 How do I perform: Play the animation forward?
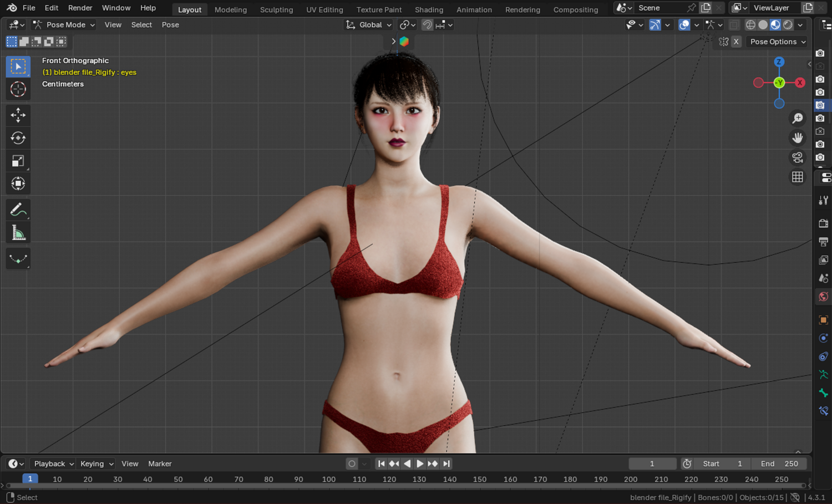point(420,464)
